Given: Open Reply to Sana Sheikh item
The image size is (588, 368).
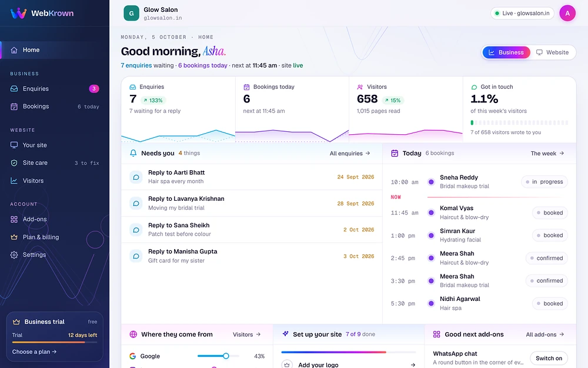Looking at the screenshot, I should pos(252,230).
